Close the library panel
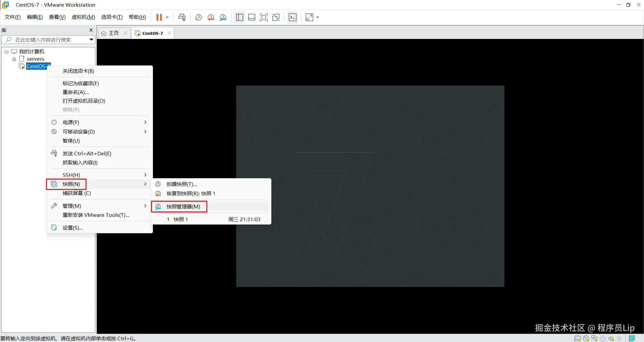644x342 pixels. pyautogui.click(x=91, y=30)
